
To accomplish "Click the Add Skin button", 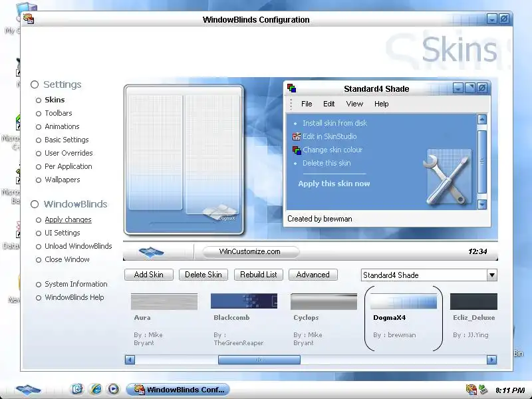I will (x=148, y=275).
